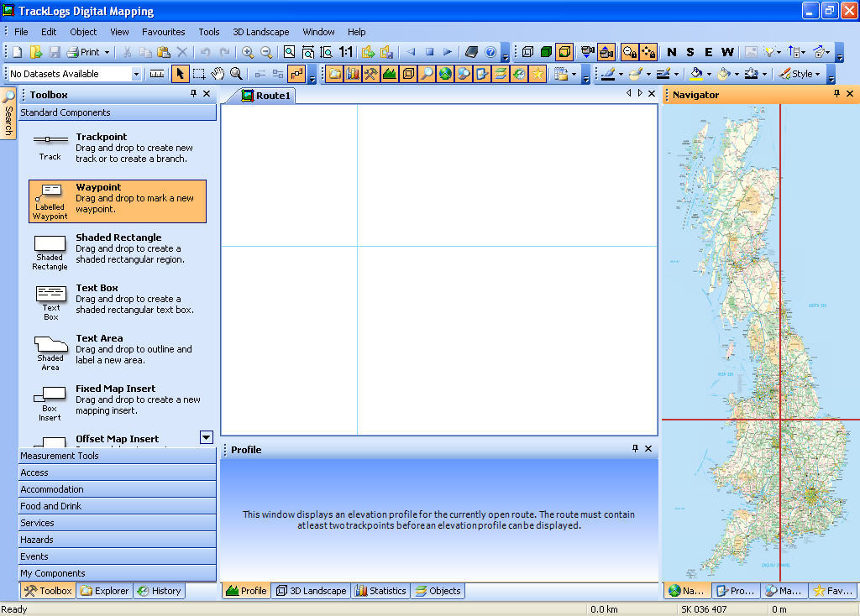The width and height of the screenshot is (860, 616).
Task: Toggle the green Profile toolbar button
Action: coord(390,74)
